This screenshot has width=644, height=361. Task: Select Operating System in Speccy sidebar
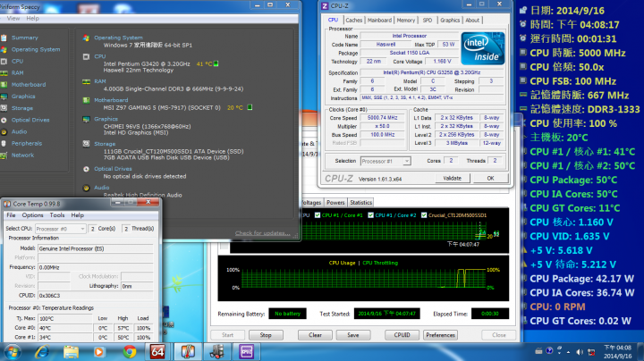[36, 50]
